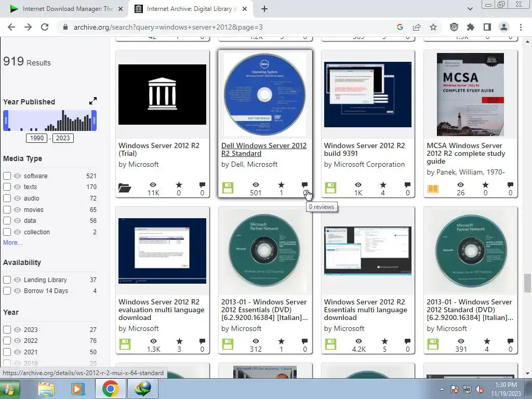Click the Google icon in address bar

pyautogui.click(x=400, y=27)
